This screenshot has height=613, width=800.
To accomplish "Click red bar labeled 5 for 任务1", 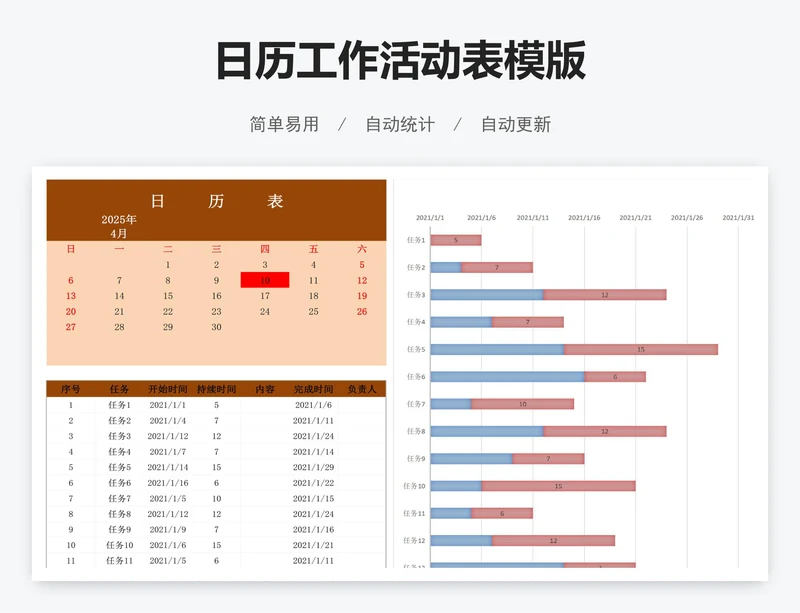I will point(456,240).
